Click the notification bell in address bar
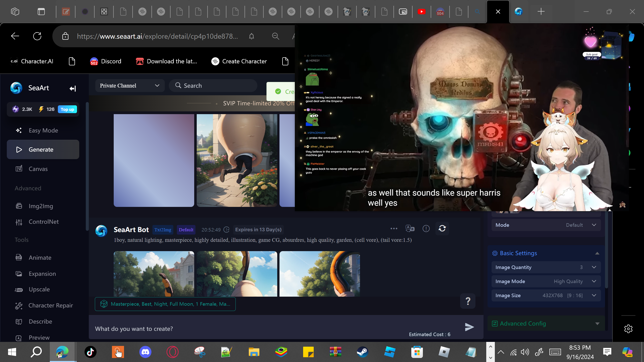Viewport: 644px width, 362px height. (x=252, y=36)
